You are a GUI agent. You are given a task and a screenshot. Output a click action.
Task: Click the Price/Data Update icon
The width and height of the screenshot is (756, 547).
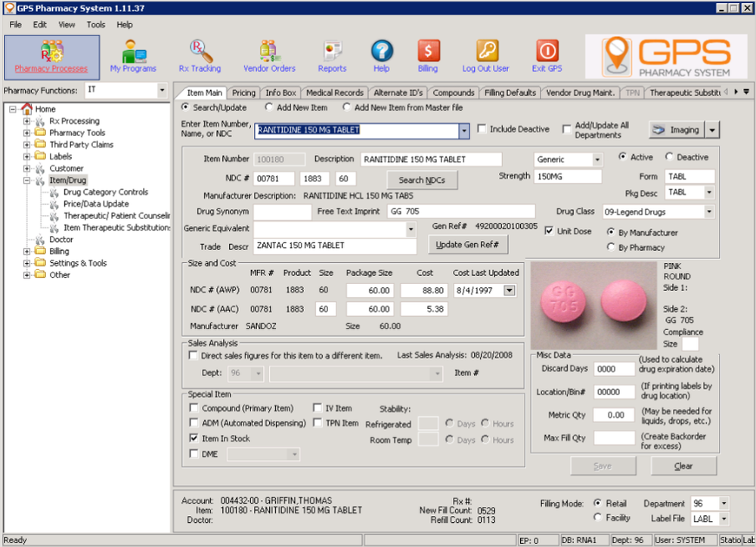tap(54, 204)
